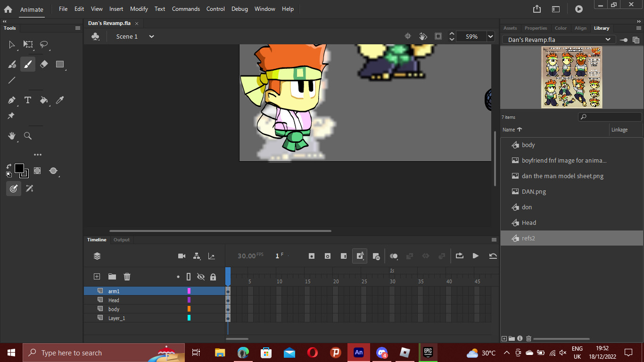Select the Text tool

(x=28, y=100)
